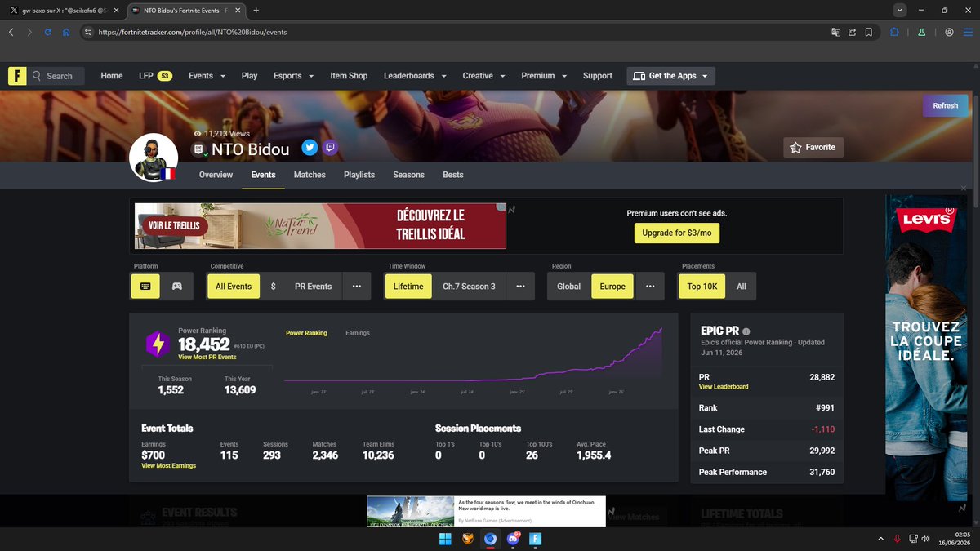980x551 pixels.
Task: Filter by cash prize events with dollar icon
Action: point(273,287)
